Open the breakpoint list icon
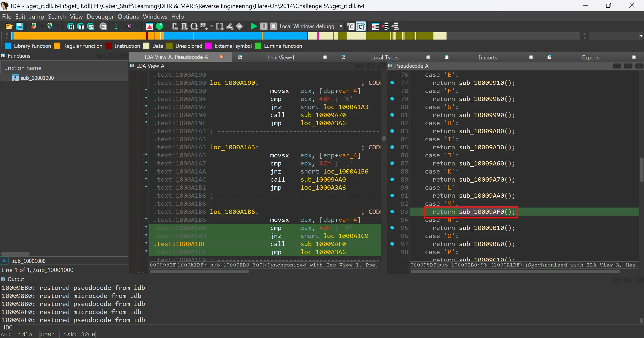The width and height of the screenshot is (644, 338). 375,26
